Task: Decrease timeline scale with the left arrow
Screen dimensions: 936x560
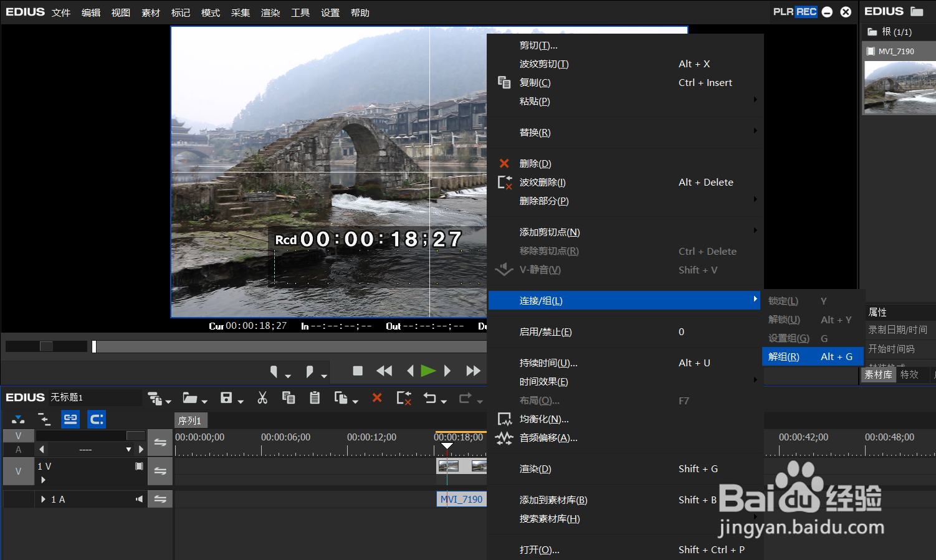Action: tap(42, 449)
